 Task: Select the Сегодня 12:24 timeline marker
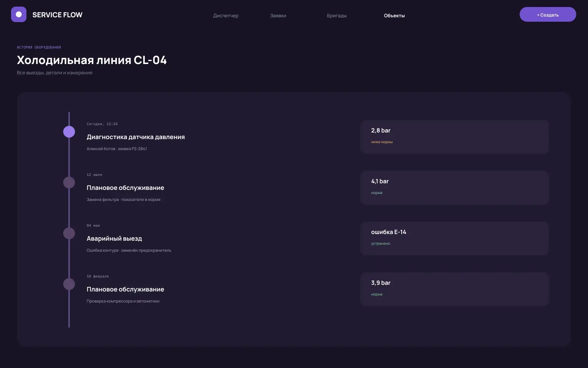point(69,132)
